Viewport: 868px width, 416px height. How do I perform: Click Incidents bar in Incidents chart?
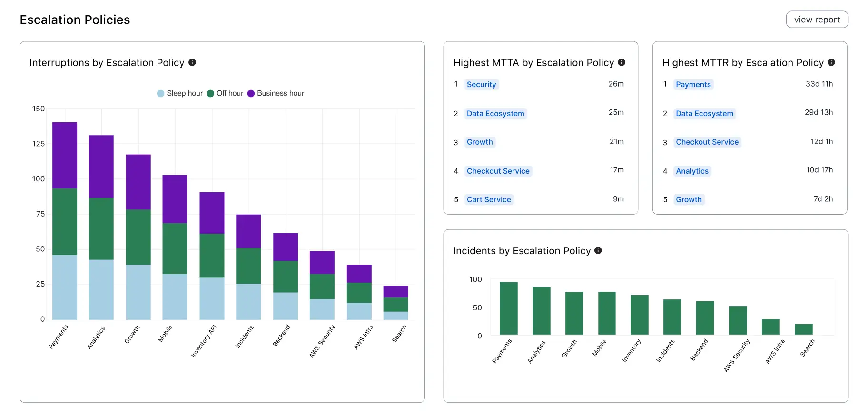672,317
